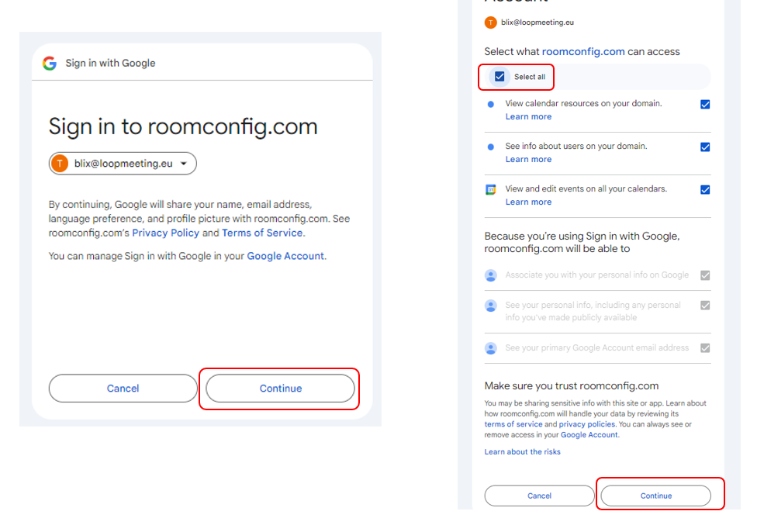Click the person icon beside Associate you with personal info
Image resolution: width=757 pixels, height=532 pixels.
(x=490, y=275)
